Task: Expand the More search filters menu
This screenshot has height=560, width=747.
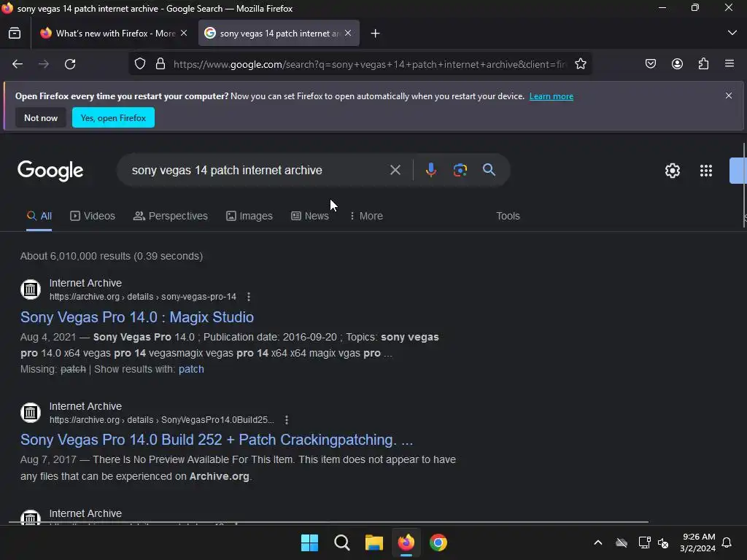Action: 366,216
